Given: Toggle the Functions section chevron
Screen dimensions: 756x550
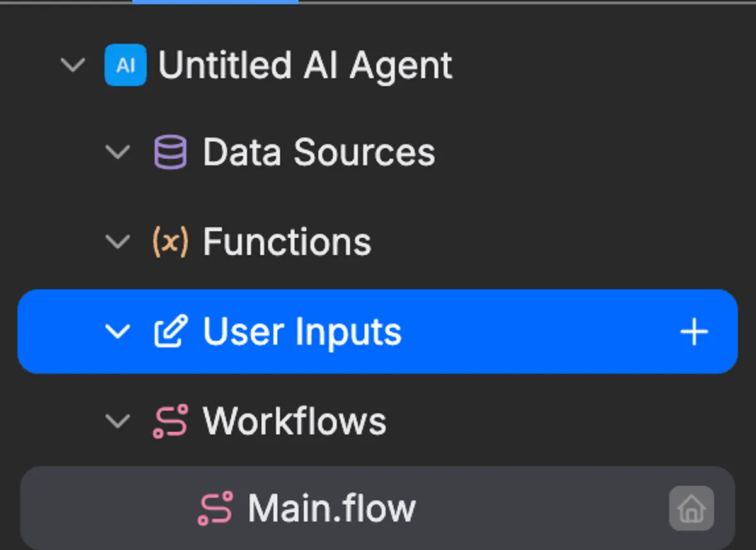Looking at the screenshot, I should click(x=118, y=242).
